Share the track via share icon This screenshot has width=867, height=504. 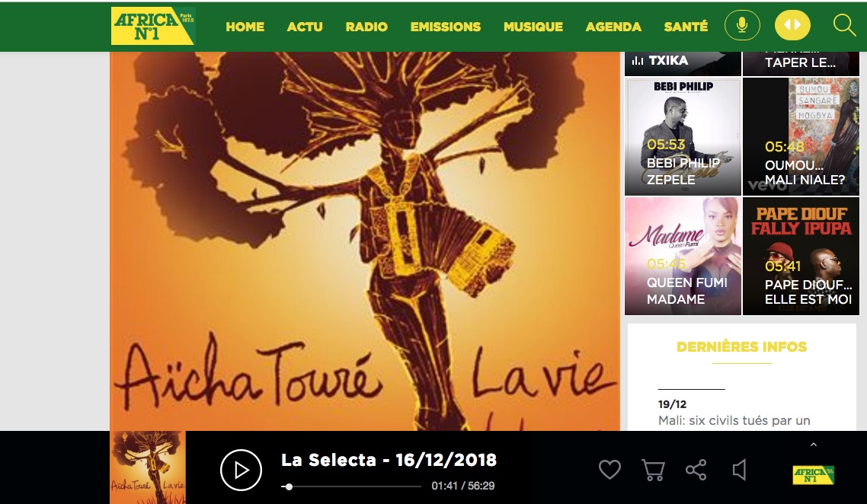click(696, 470)
